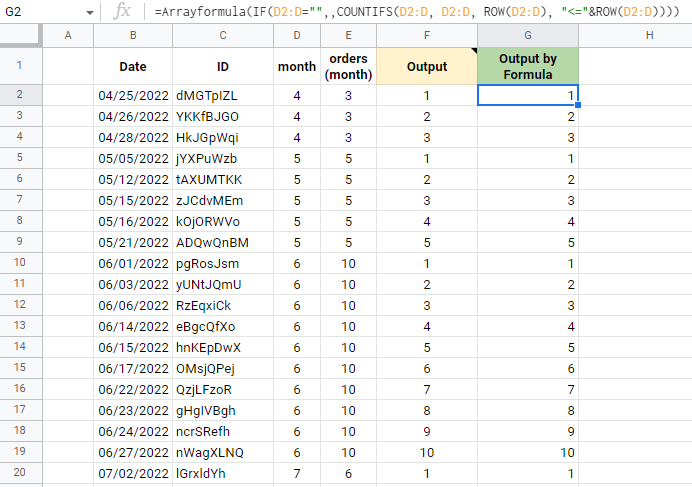The height and width of the screenshot is (487, 692).
Task: Click the 'month' header cell
Action: [297, 66]
